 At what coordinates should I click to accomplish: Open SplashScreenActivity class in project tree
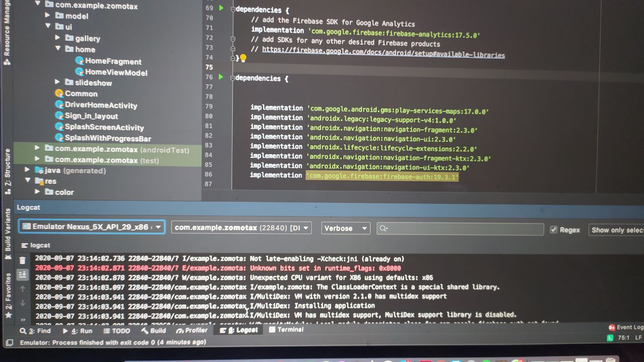pyautogui.click(x=99, y=127)
